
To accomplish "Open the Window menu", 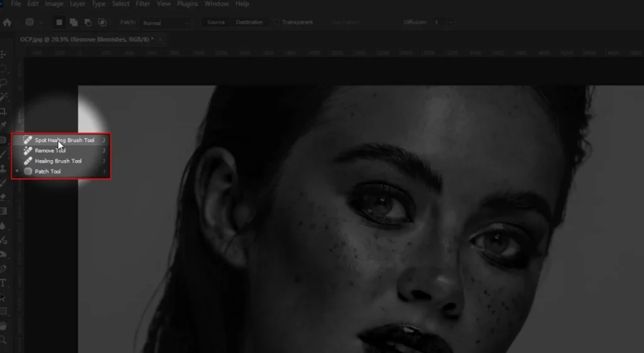I will 216,4.
